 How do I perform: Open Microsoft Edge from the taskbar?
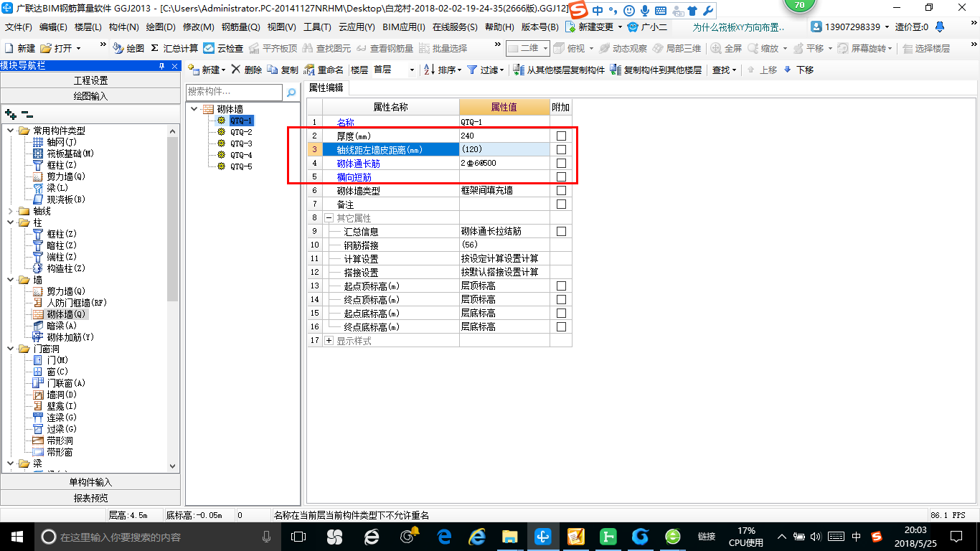[x=445, y=536]
